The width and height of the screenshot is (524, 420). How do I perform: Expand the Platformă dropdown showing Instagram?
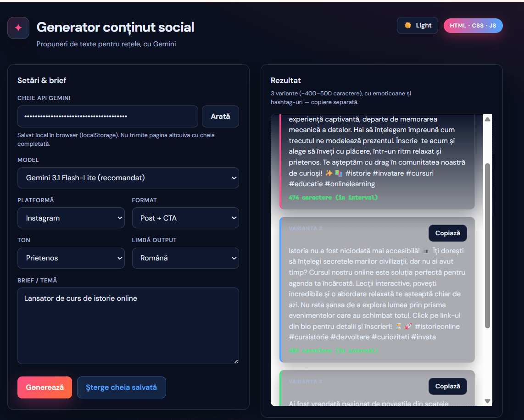pyautogui.click(x=71, y=218)
